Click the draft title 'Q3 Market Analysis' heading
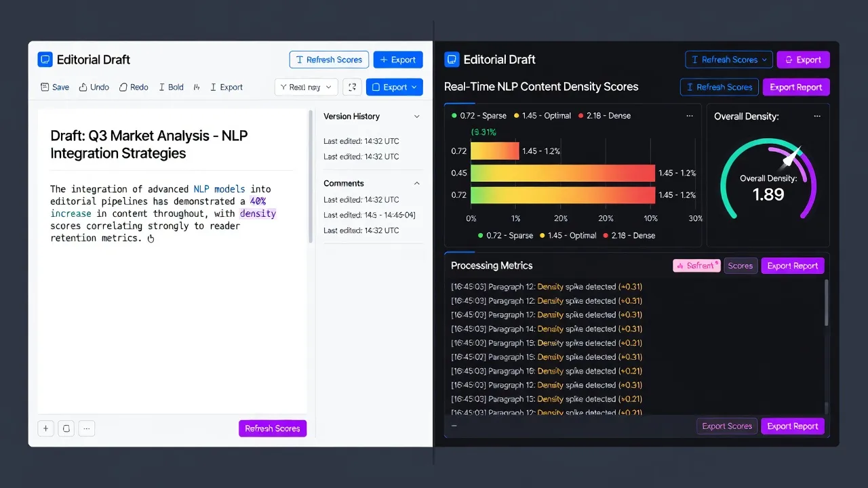The width and height of the screenshot is (868, 488). point(149,144)
